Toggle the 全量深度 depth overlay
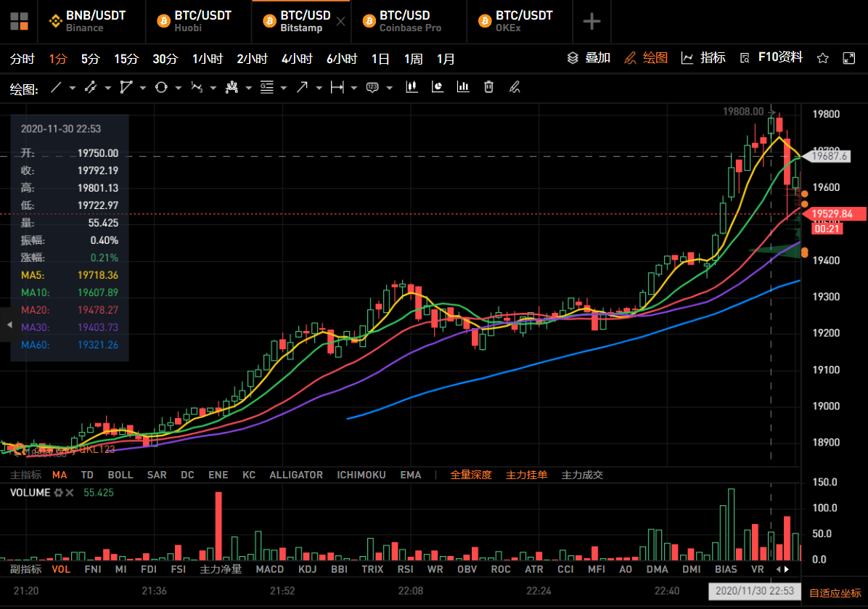 point(470,475)
